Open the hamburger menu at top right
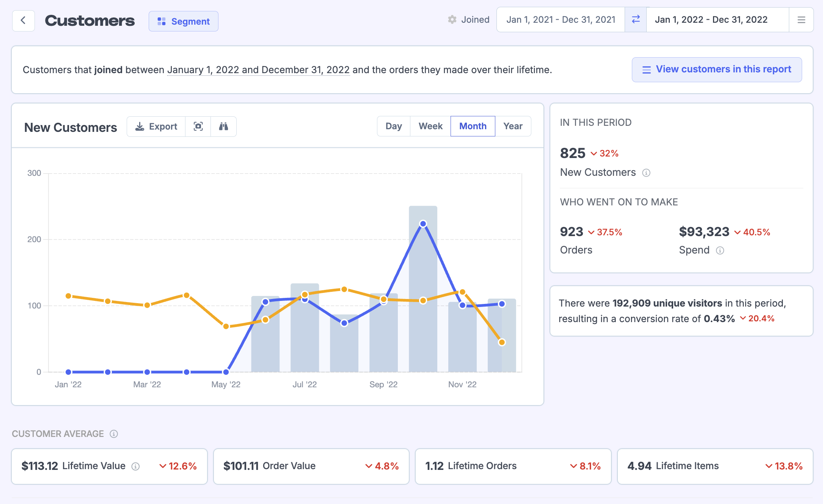Screen dimensions: 823x504 801,20
